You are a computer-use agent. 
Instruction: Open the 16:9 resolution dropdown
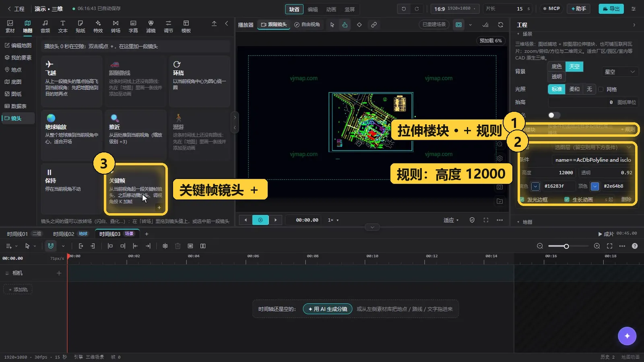[x=454, y=8]
